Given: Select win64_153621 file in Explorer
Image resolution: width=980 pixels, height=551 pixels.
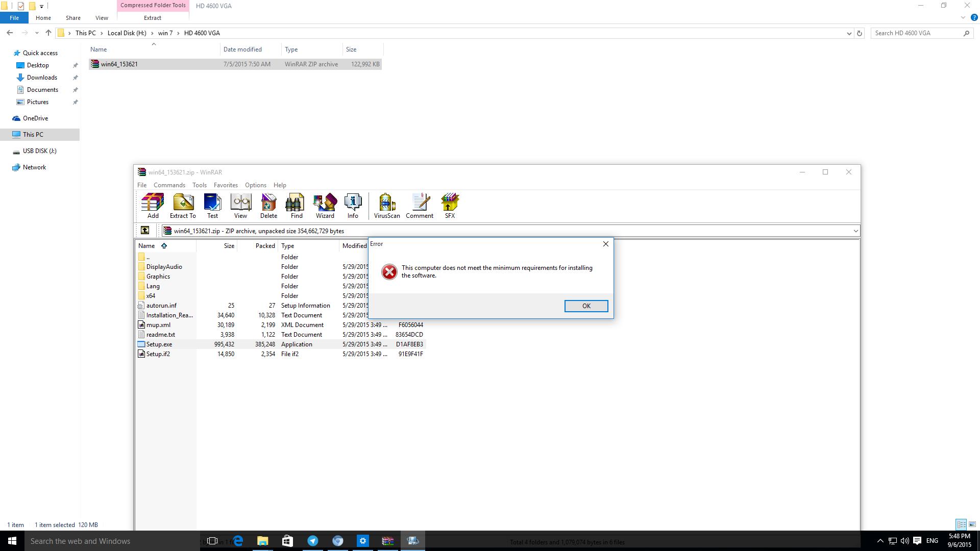Looking at the screenshot, I should (235, 64).
